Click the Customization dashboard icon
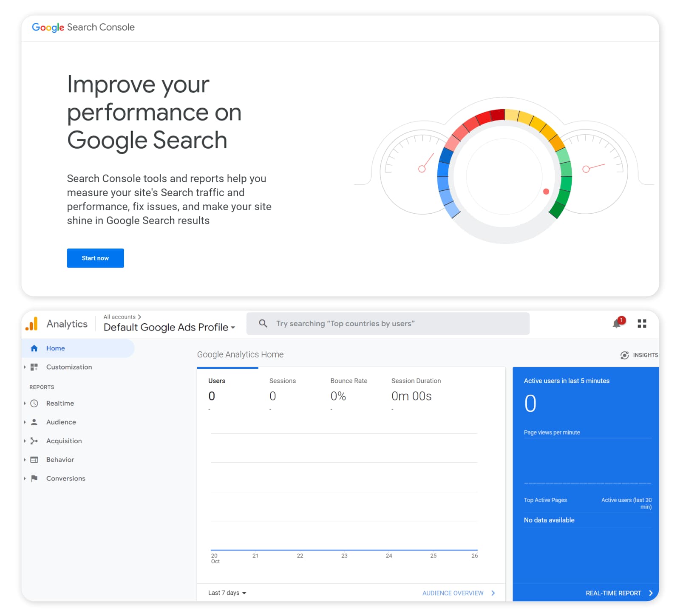This screenshot has height=616, width=680. [x=34, y=367]
